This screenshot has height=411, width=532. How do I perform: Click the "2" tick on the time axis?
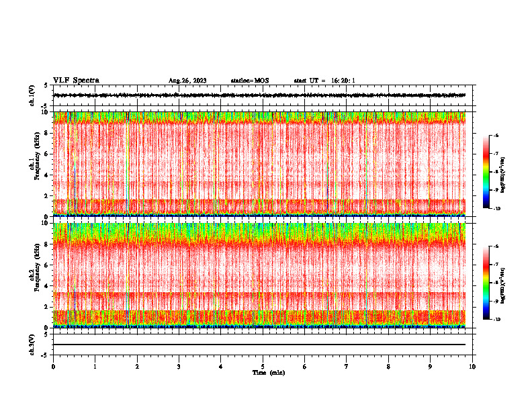coord(137,367)
